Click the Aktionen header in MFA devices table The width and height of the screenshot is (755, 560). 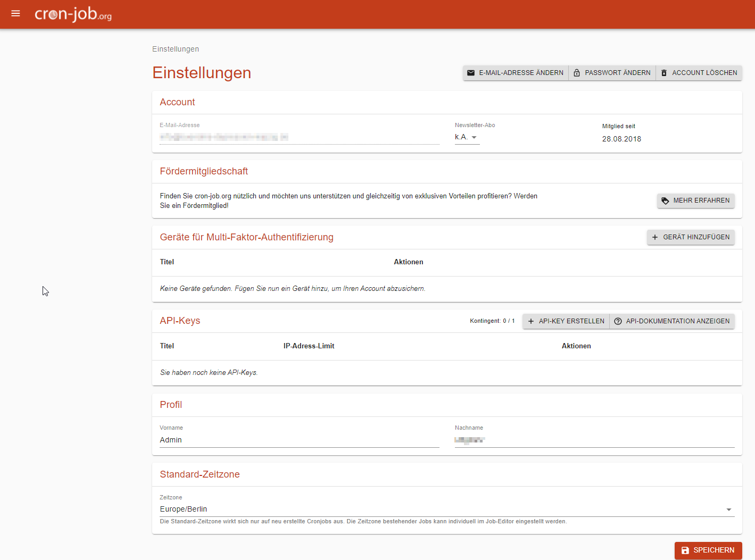tap(409, 262)
